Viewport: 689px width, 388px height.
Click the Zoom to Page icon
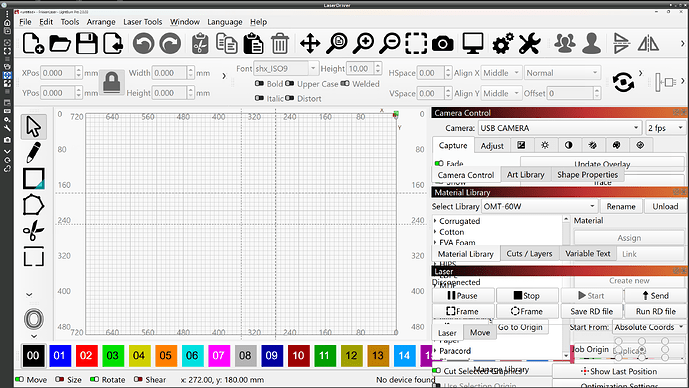tap(337, 44)
